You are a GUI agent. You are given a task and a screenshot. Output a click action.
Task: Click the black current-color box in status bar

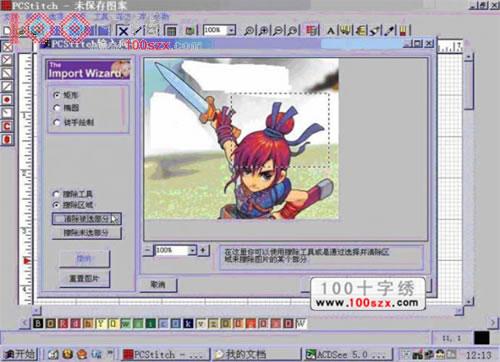[481, 338]
